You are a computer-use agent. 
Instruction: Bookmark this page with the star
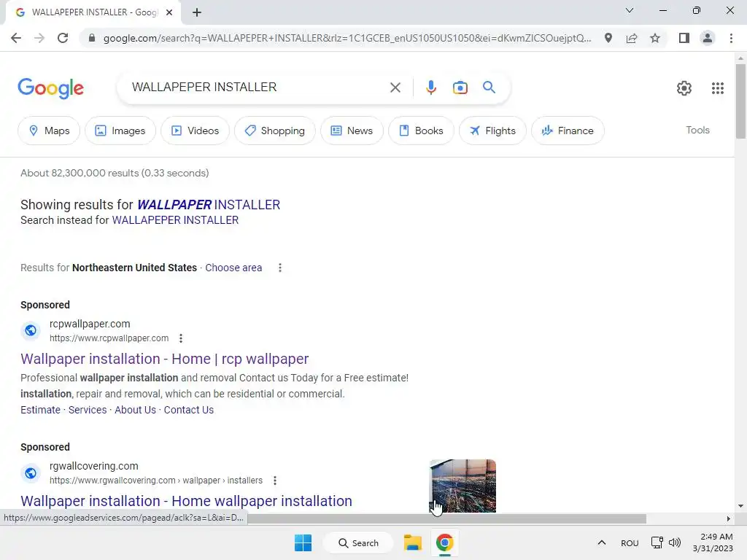(x=655, y=38)
